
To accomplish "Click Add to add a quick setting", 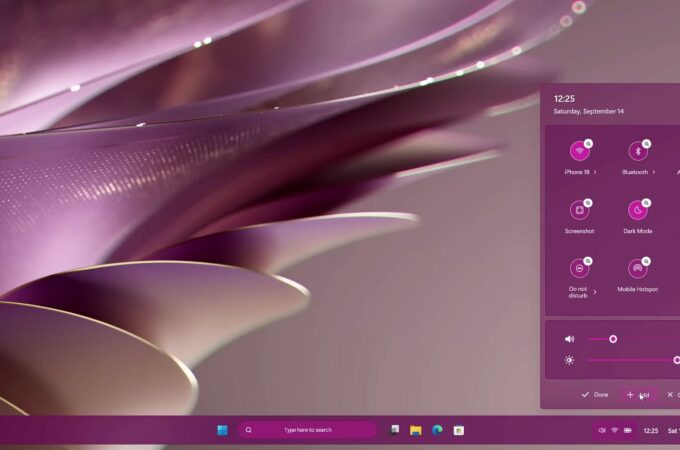I will [637, 395].
